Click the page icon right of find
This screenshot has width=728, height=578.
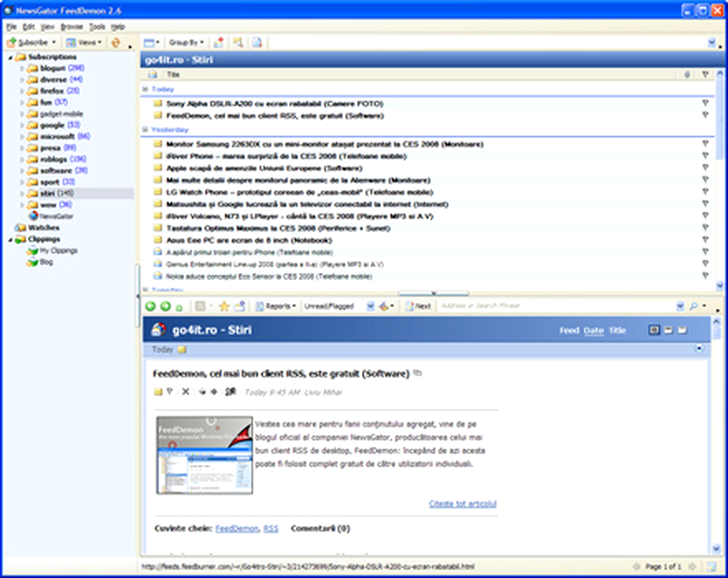(257, 43)
